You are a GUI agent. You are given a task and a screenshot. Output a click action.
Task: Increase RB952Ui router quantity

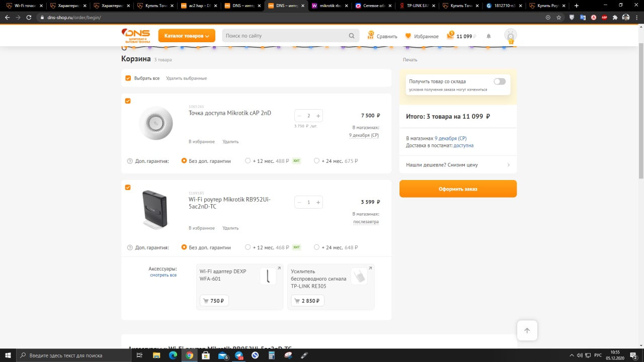pos(318,202)
